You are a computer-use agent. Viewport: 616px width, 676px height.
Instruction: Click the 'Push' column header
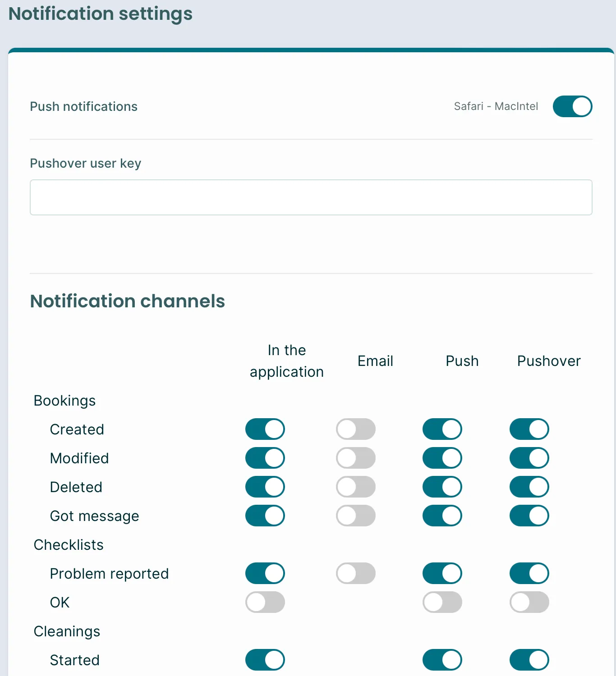pyautogui.click(x=462, y=361)
